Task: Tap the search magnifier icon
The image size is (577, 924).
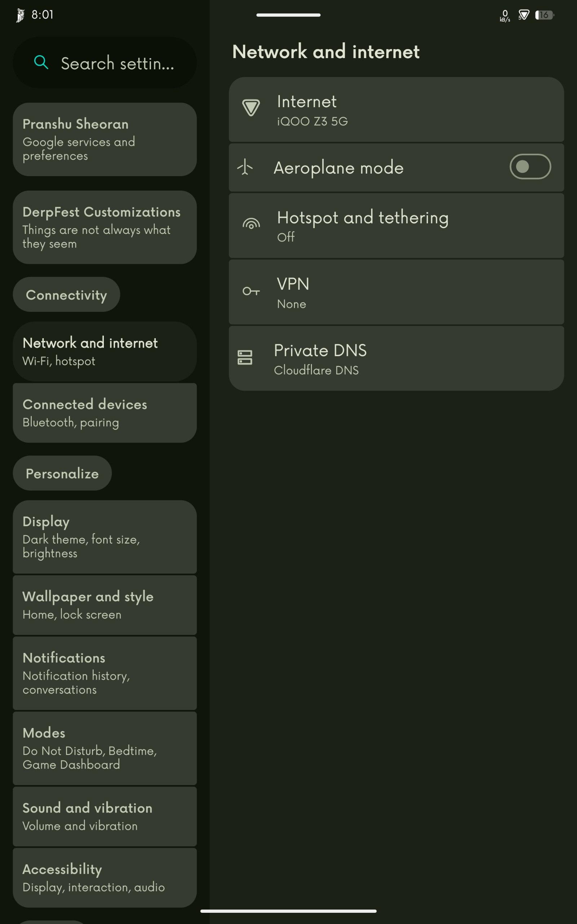Action: coord(41,62)
